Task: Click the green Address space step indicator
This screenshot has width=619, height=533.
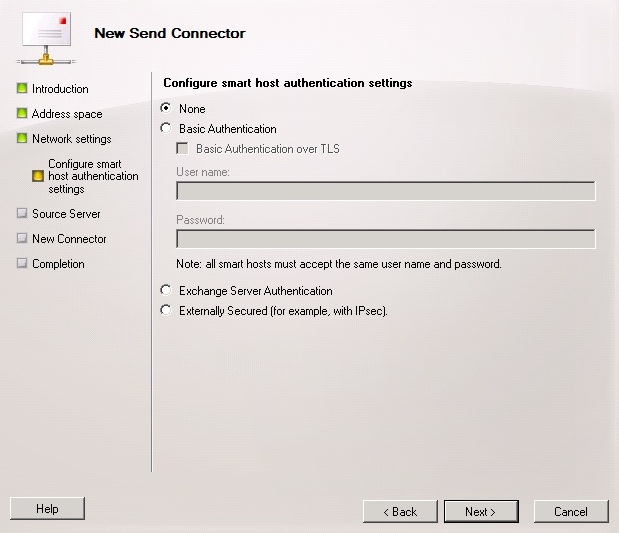Action: pos(22,113)
